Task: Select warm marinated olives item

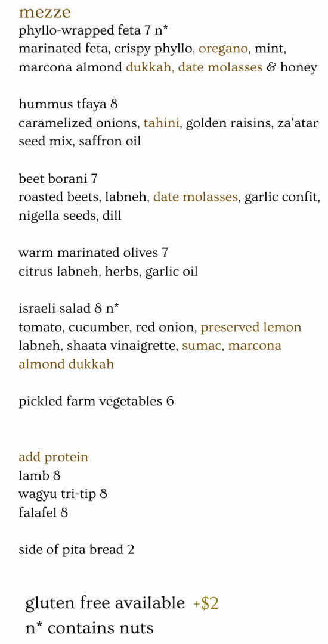Action: point(93,253)
